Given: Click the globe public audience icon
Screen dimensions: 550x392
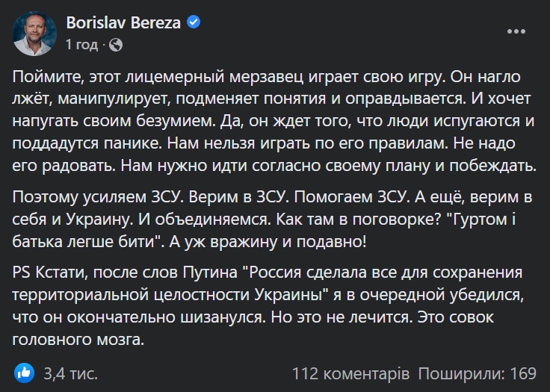Looking at the screenshot, I should tap(115, 45).
